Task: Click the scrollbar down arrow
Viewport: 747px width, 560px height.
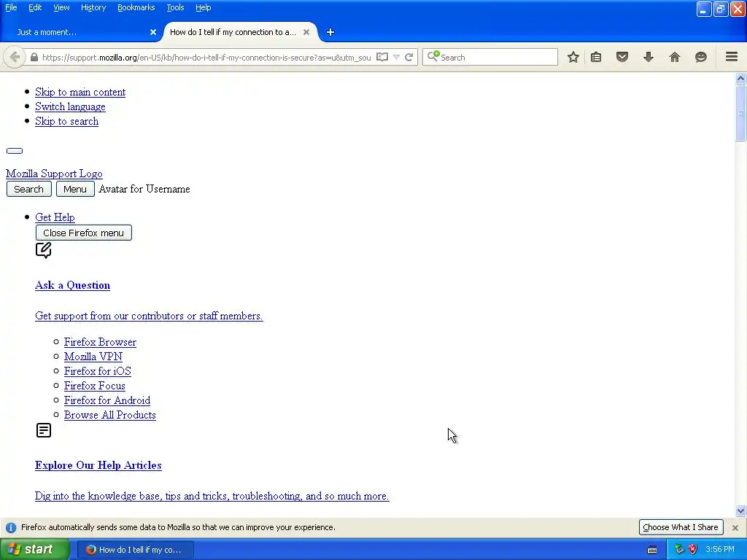Action: click(740, 511)
